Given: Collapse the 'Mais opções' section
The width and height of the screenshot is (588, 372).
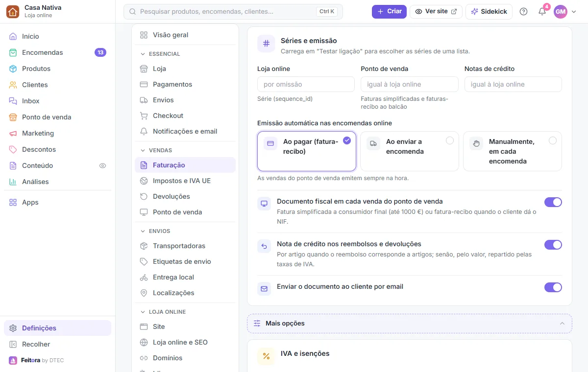Looking at the screenshot, I should [x=410, y=324].
